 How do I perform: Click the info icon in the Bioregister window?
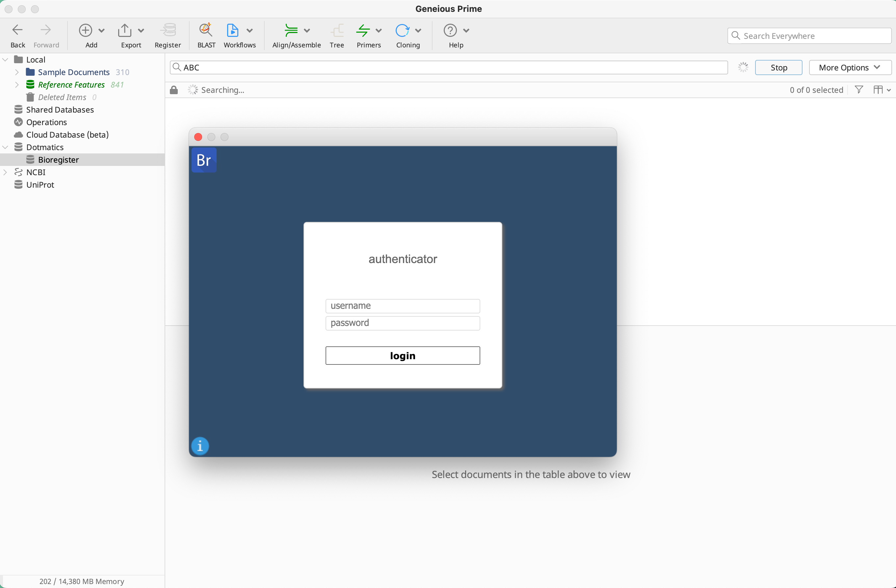(x=200, y=446)
